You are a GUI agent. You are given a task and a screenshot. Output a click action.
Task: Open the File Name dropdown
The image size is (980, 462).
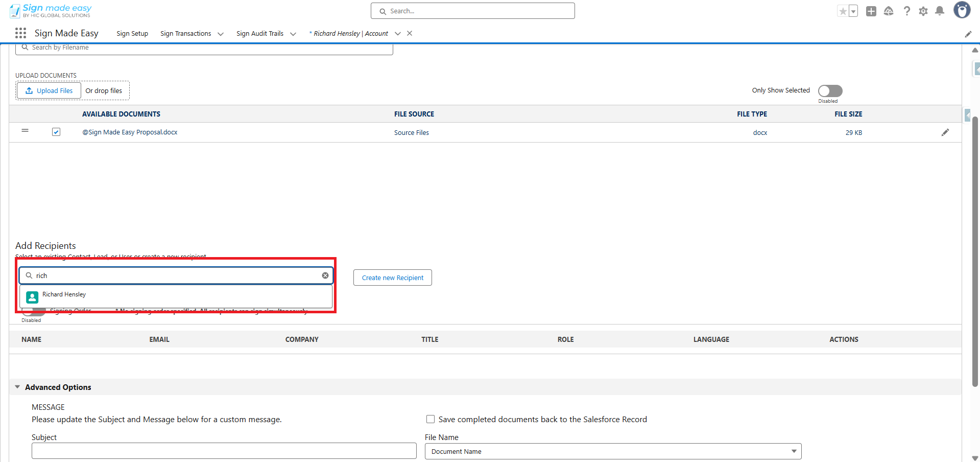(613, 451)
